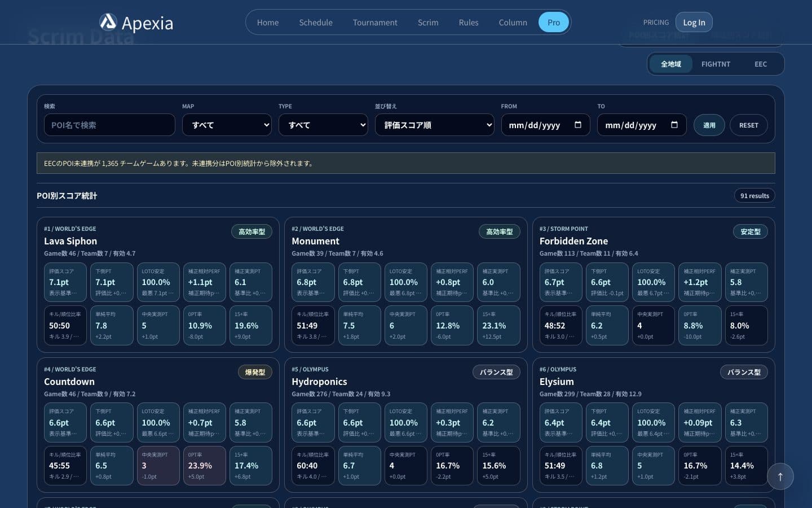
Task: Go to Schedule page
Action: click(x=316, y=23)
